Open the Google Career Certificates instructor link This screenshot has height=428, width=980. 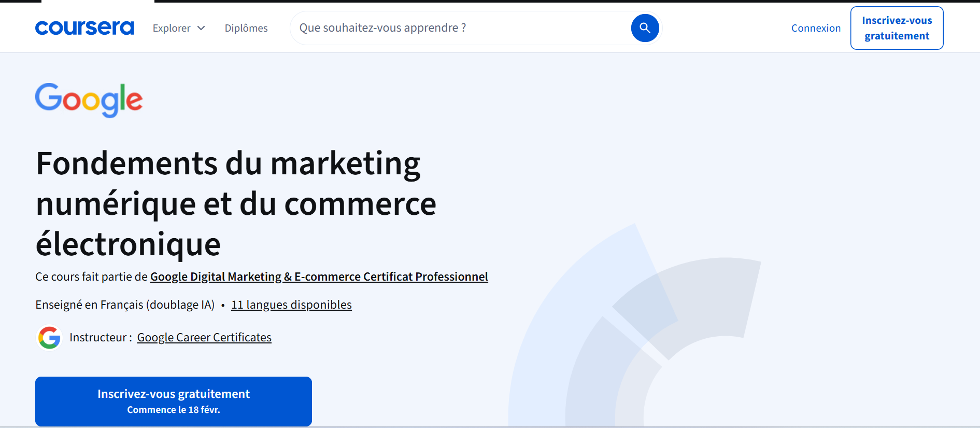[x=204, y=337]
